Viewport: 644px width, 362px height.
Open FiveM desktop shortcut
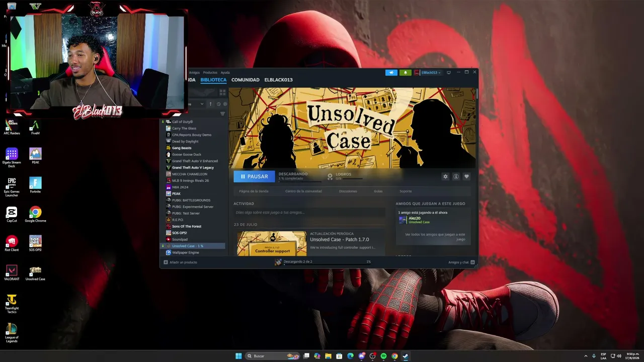click(35, 127)
